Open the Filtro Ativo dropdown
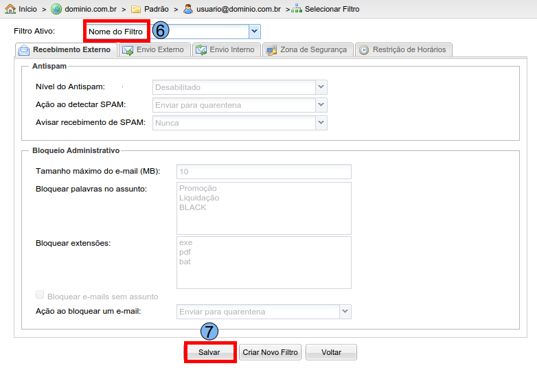Viewport: 537px width, 392px height. coord(254,32)
